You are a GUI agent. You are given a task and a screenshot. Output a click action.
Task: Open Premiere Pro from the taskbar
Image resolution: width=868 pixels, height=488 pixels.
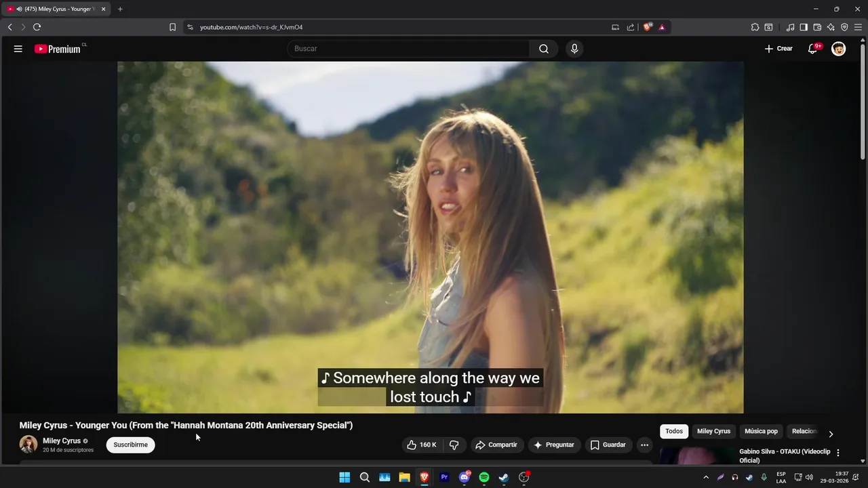(444, 477)
